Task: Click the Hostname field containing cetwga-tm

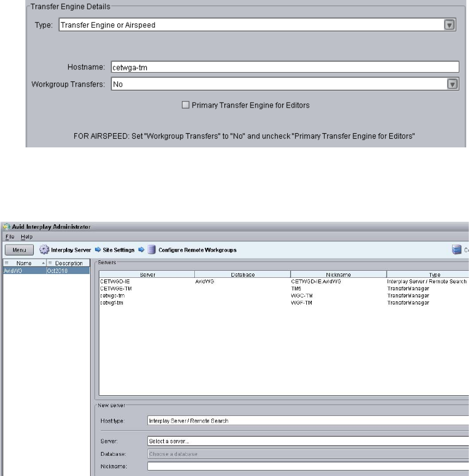Action: click(x=285, y=67)
